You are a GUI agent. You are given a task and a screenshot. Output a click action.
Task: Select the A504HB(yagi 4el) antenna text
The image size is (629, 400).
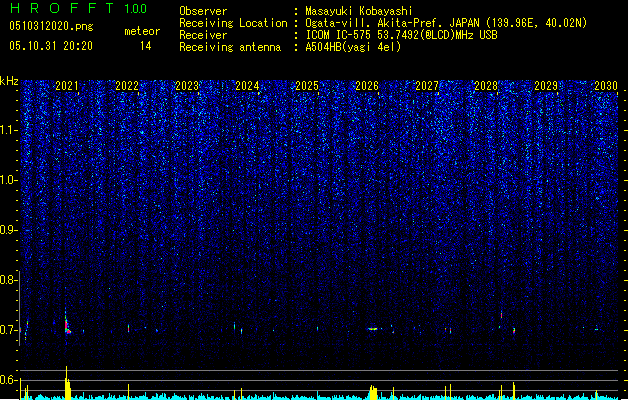click(x=353, y=47)
